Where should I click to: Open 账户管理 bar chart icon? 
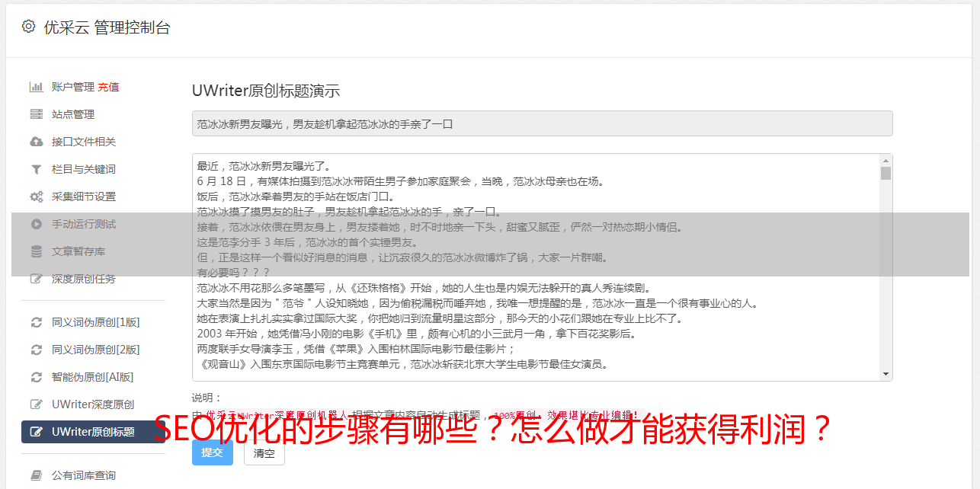(x=36, y=87)
